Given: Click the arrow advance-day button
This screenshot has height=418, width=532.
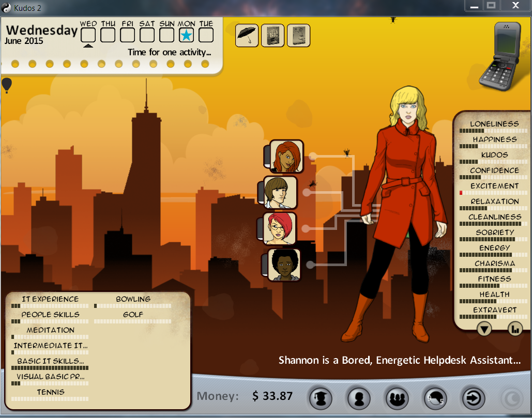Looking at the screenshot, I should click(x=474, y=398).
